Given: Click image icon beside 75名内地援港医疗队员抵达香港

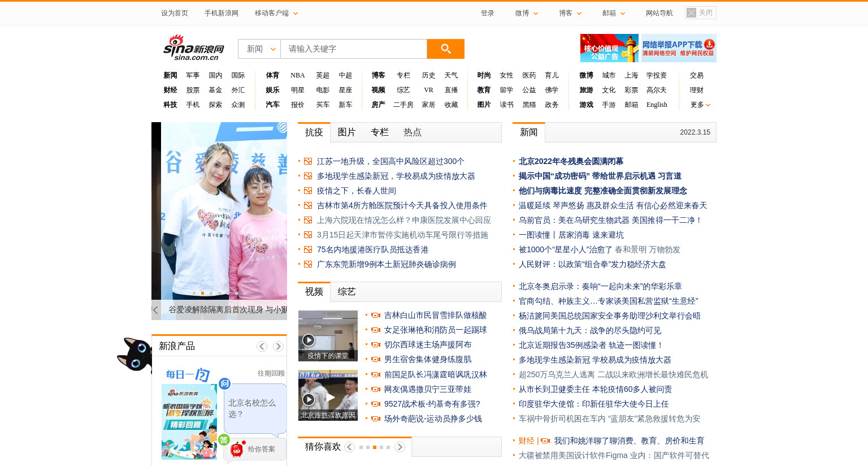Looking at the screenshot, I should click(x=308, y=250).
